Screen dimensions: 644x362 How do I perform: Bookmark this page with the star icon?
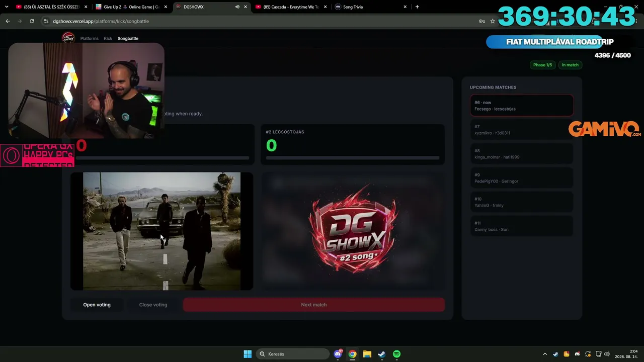pyautogui.click(x=493, y=21)
